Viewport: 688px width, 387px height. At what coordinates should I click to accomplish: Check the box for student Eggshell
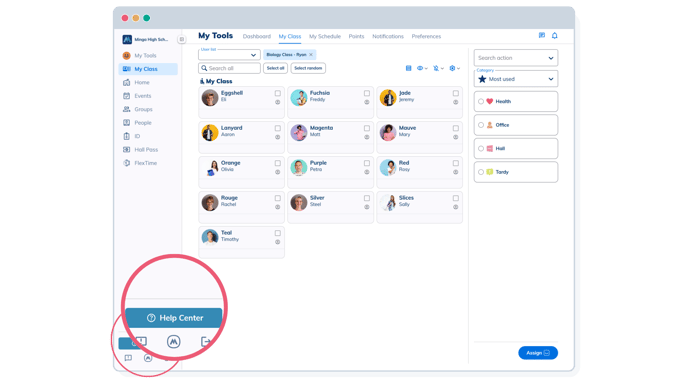278,93
